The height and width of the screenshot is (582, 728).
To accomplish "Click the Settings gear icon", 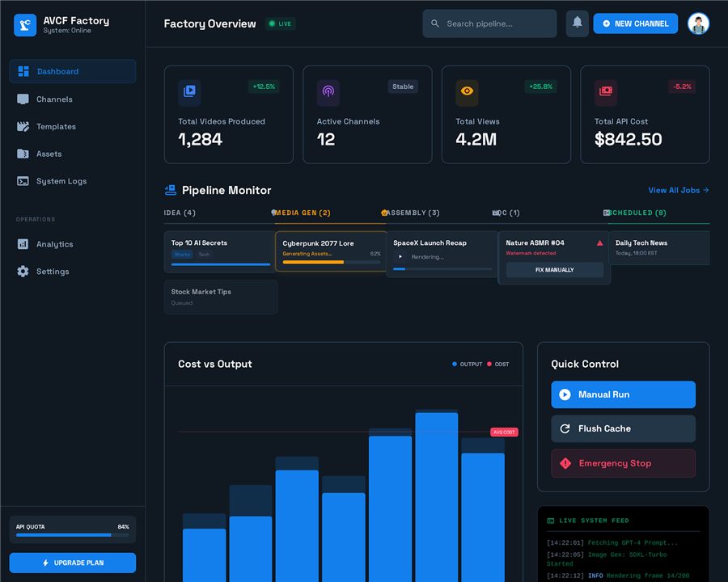I will (x=23, y=272).
